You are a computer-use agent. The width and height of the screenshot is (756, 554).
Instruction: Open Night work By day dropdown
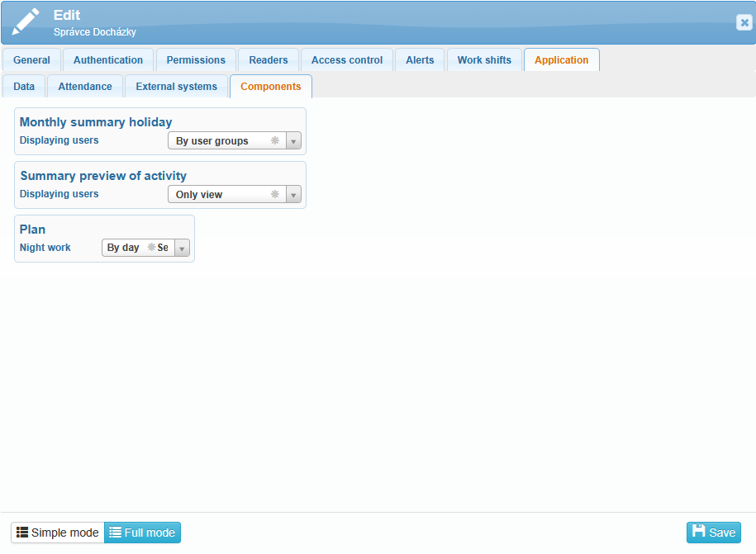coord(145,248)
